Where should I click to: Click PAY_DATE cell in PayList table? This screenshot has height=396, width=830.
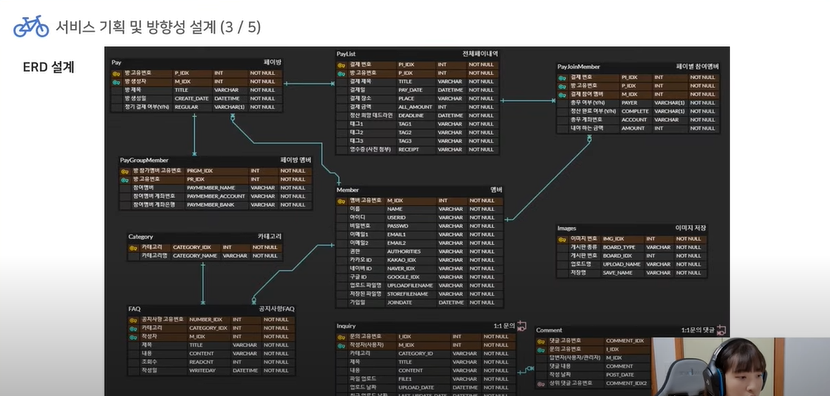point(416,90)
